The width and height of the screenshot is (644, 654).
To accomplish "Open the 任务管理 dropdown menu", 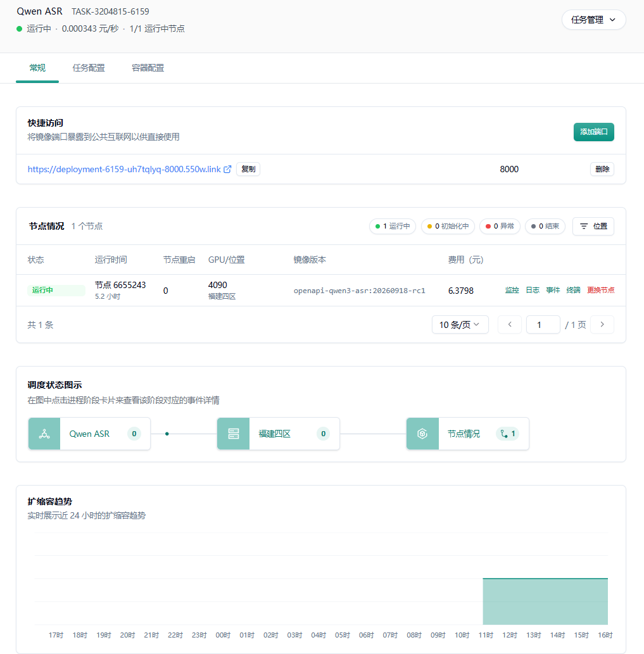I will point(593,20).
